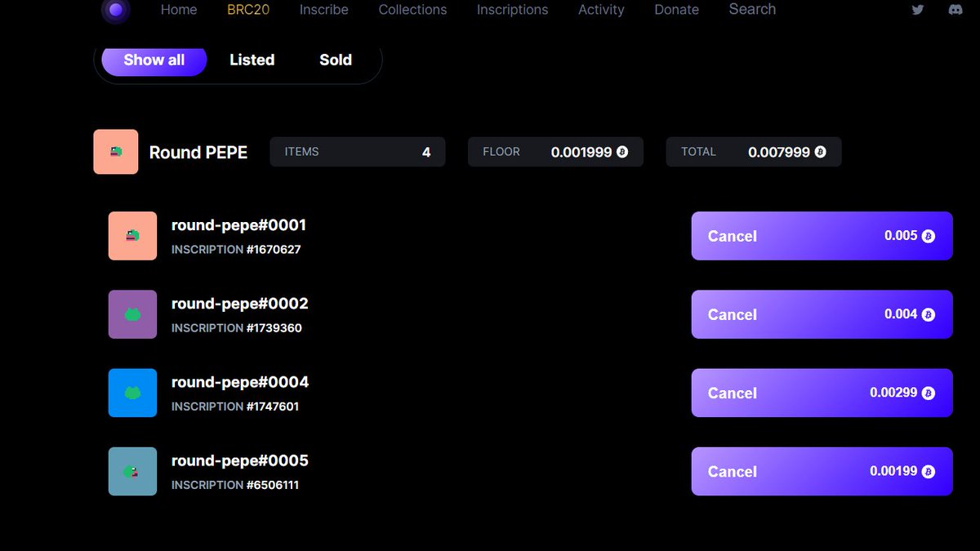This screenshot has width=980, height=551.
Task: Select the Listed filter
Action: click(252, 60)
